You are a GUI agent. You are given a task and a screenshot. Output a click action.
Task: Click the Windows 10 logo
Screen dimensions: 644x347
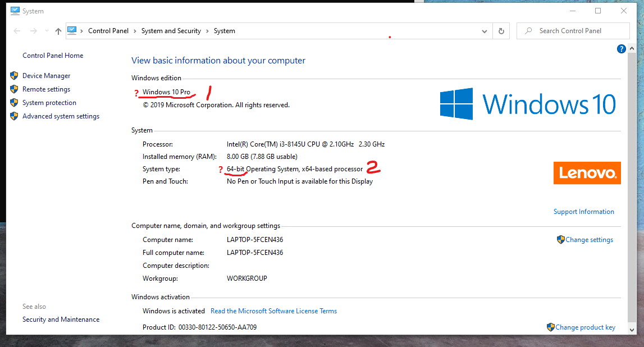click(x=528, y=104)
